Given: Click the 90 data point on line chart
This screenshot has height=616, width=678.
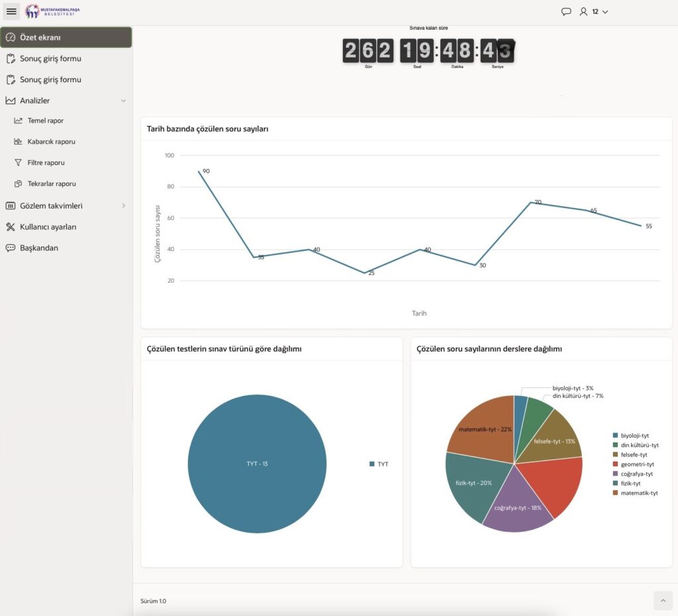Looking at the screenshot, I should tap(198, 172).
